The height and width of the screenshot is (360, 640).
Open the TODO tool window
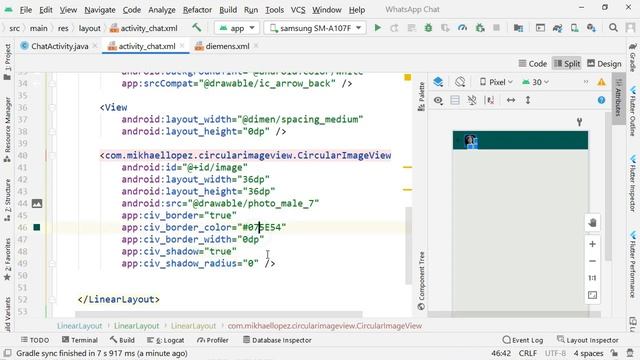pyautogui.click(x=35, y=340)
